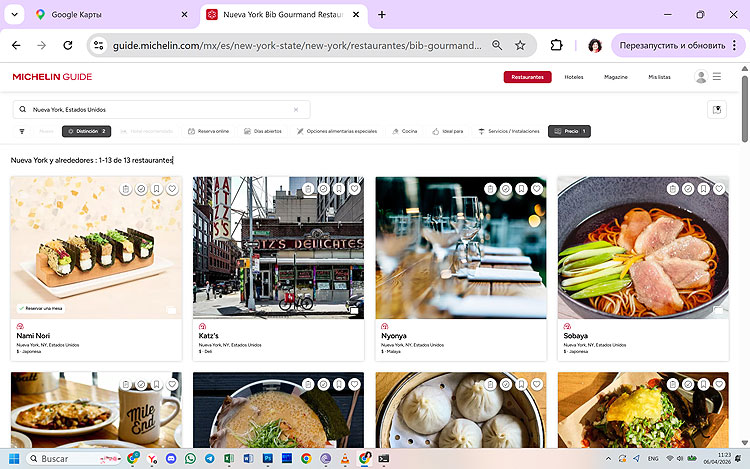Open the user account profile icon
Screen dimensions: 750x469
tap(700, 77)
